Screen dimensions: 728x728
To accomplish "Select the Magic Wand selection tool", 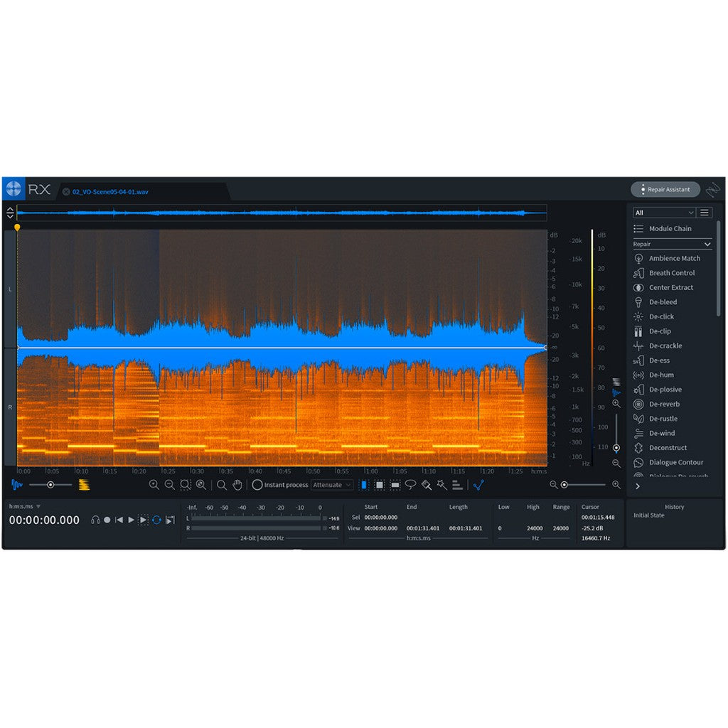I will coord(442,485).
